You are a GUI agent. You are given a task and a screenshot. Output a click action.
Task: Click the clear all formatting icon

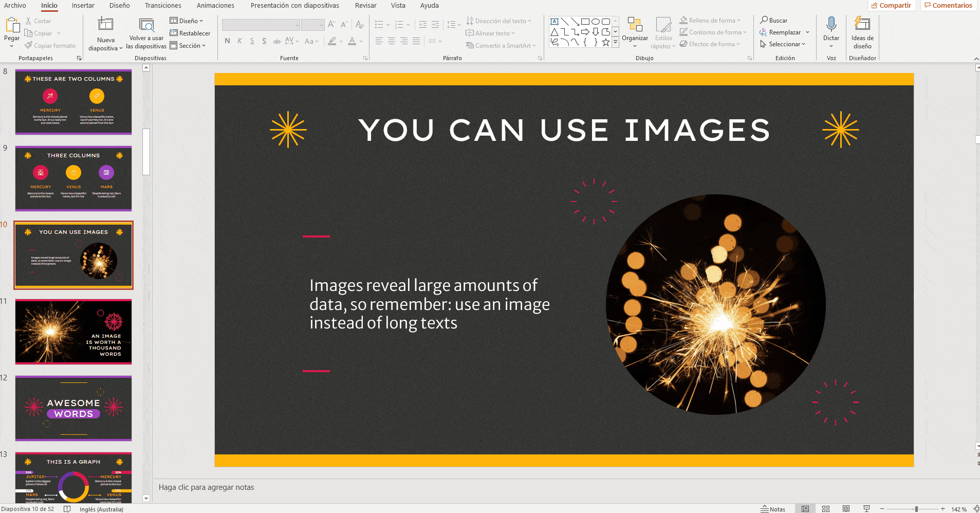coord(360,24)
